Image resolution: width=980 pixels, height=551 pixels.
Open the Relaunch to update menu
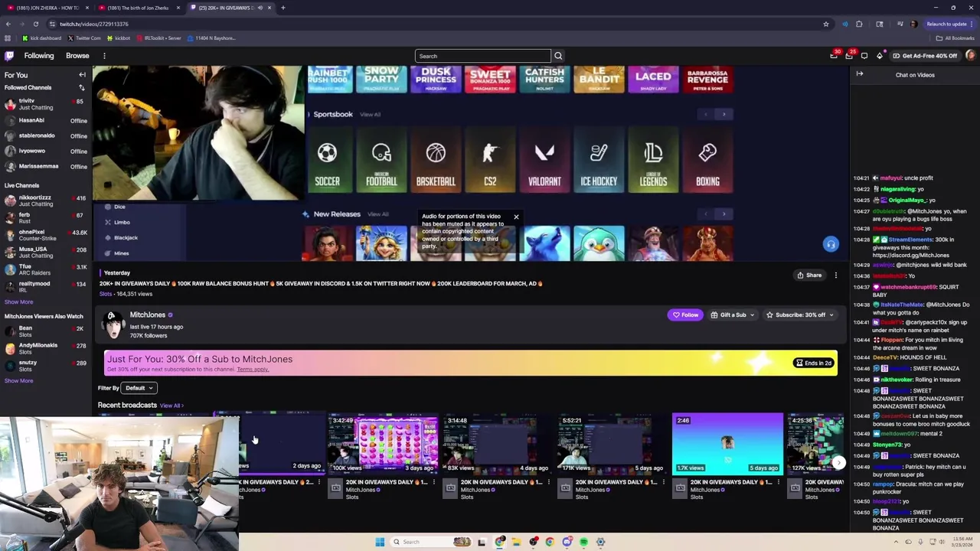[x=949, y=24]
